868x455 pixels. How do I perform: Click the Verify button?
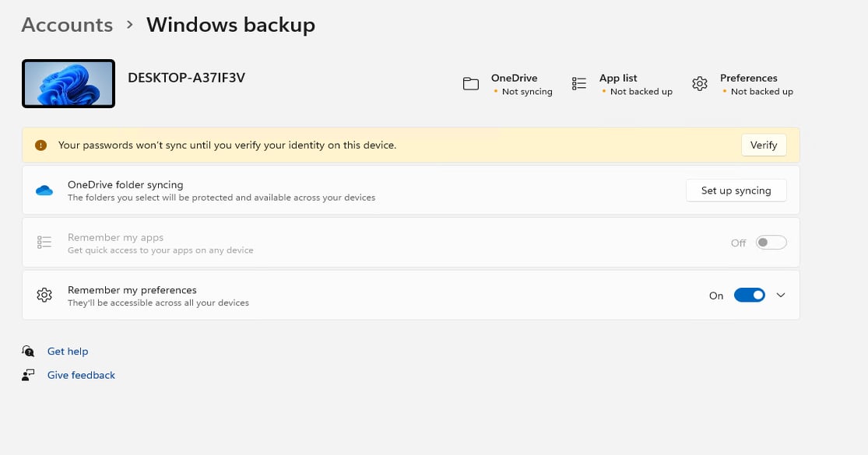763,145
